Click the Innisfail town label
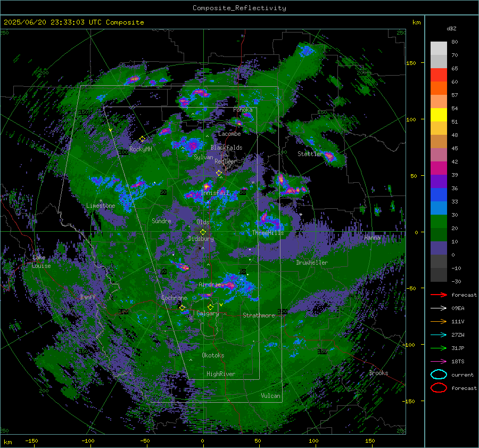 [x=215, y=193]
